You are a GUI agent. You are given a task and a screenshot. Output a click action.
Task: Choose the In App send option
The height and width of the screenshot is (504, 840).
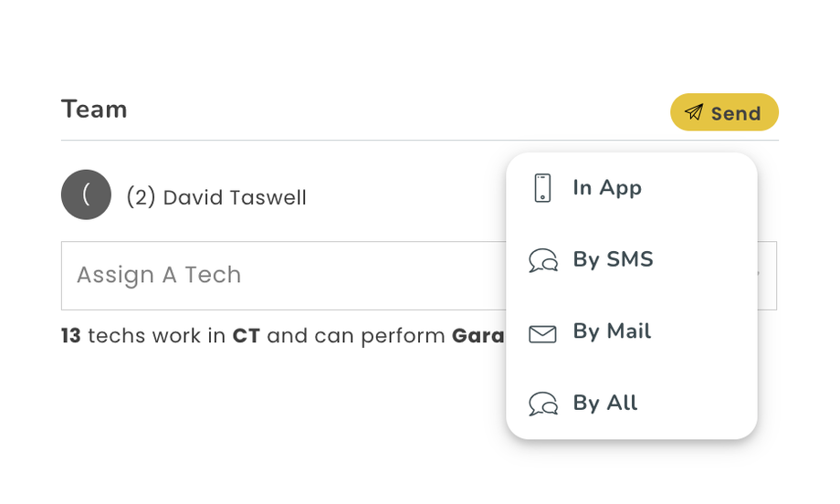[x=607, y=188]
